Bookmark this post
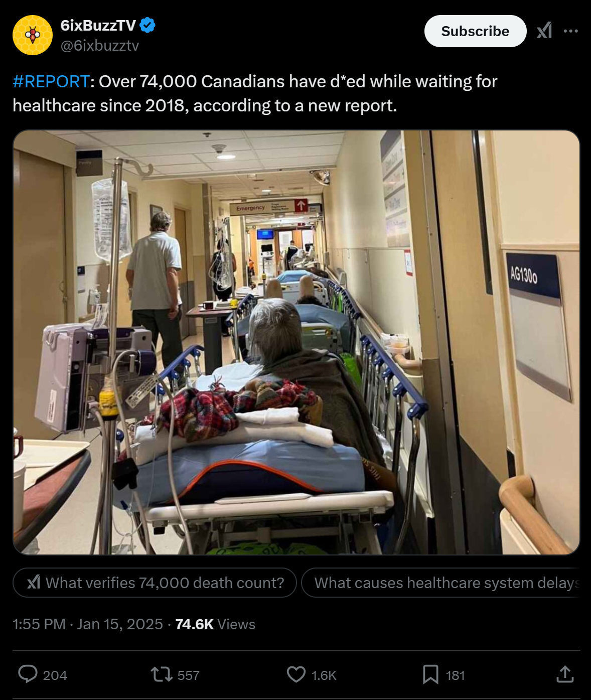Image resolution: width=591 pixels, height=700 pixels. coord(430,674)
